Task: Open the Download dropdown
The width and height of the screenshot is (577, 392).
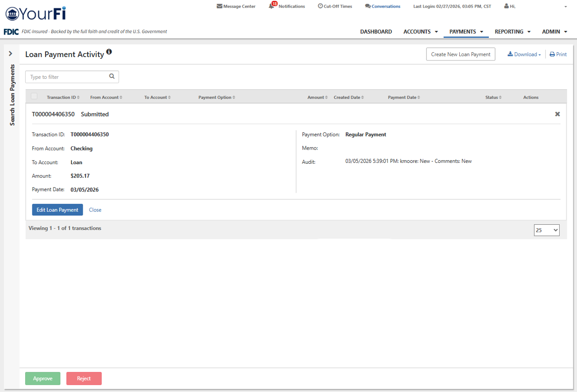Action: pos(524,54)
